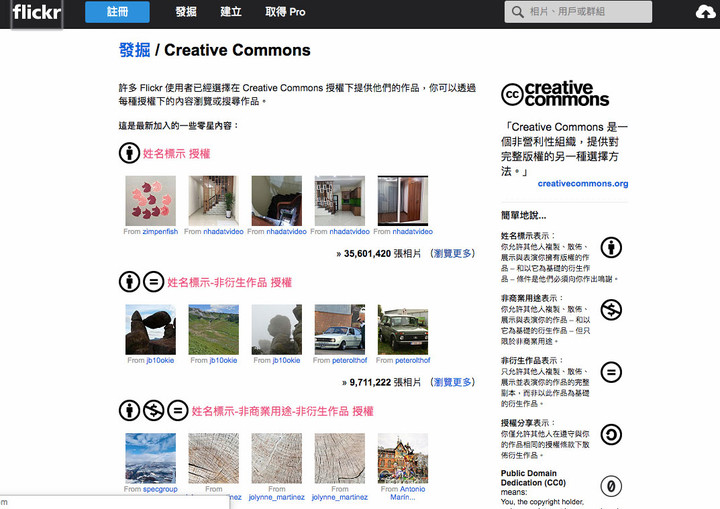
Task: Click the Flickr logo
Action: click(37, 12)
